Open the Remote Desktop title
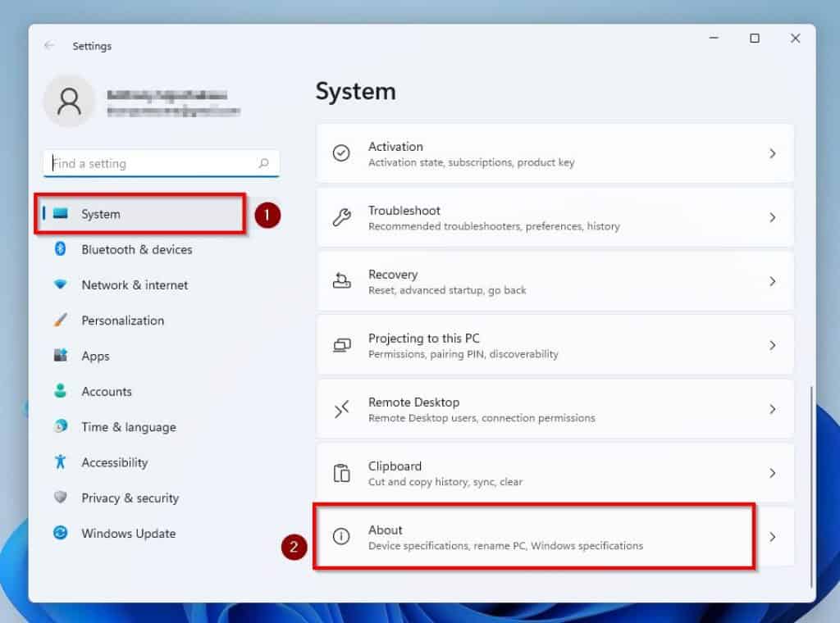The height and width of the screenshot is (623, 840). (x=413, y=402)
